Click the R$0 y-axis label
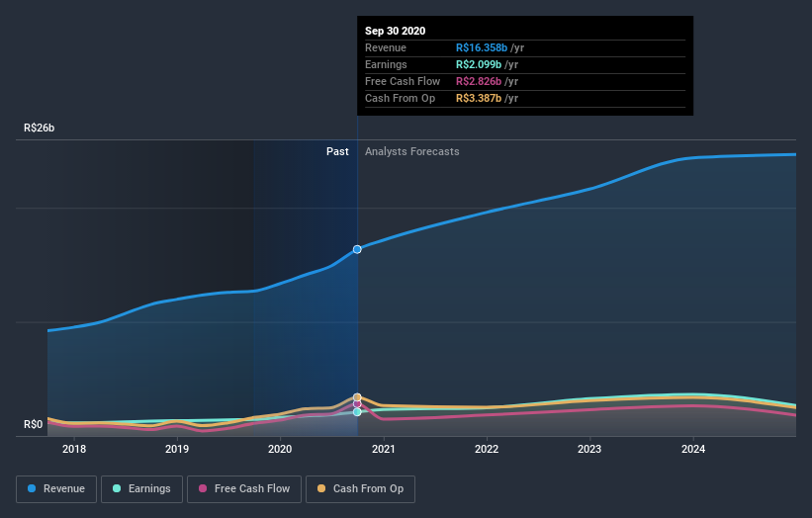Screen dimensions: 812x518 [x=34, y=424]
